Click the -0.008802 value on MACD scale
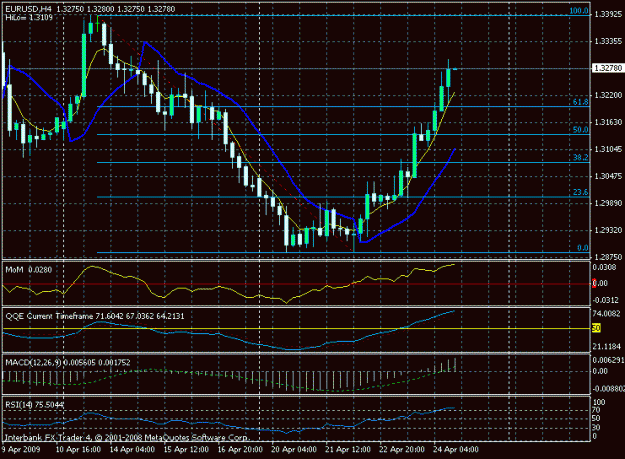 coord(608,388)
